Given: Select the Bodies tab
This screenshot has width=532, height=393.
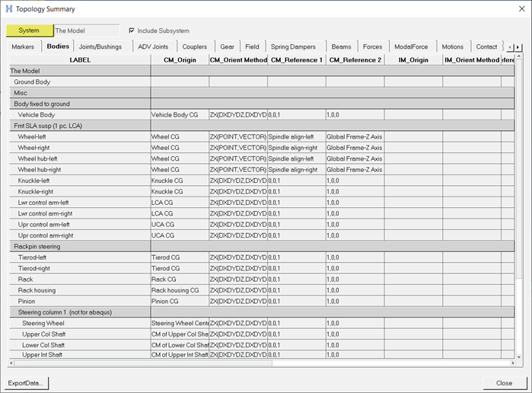Looking at the screenshot, I should (58, 46).
